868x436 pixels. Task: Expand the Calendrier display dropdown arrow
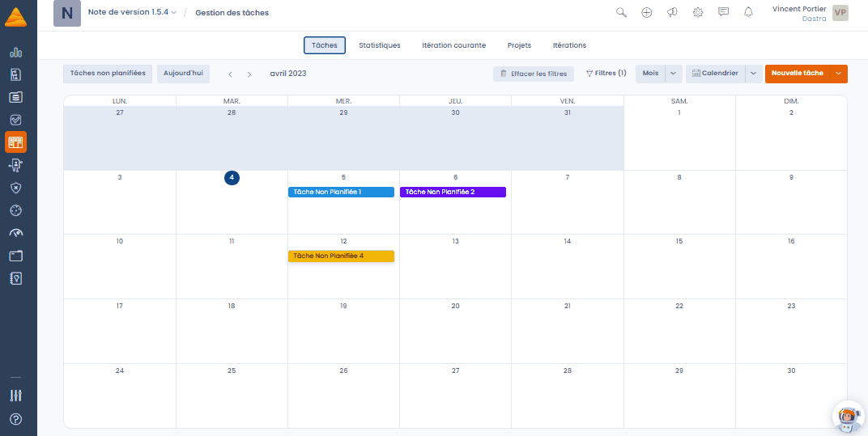coord(753,74)
